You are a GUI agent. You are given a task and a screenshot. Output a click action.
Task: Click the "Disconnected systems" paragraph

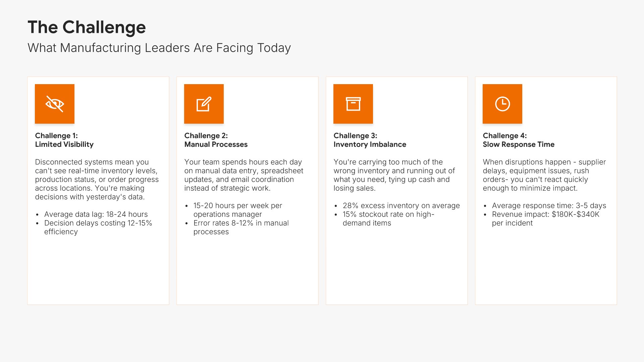coord(97,179)
